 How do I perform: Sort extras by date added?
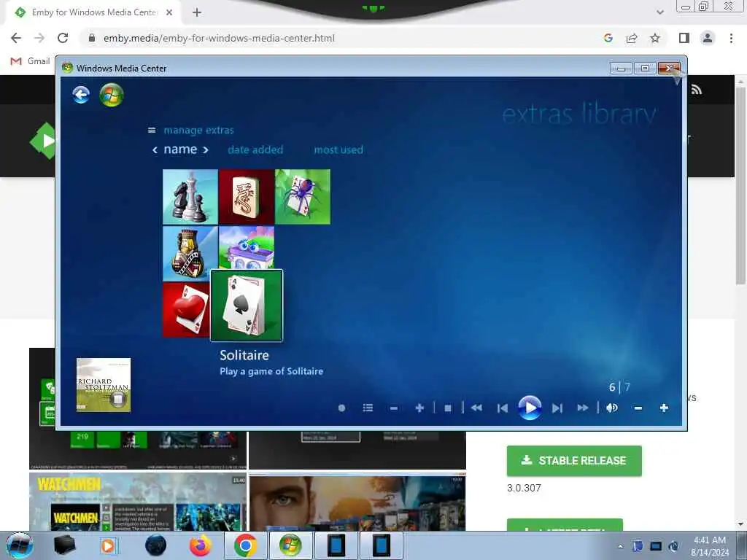pos(255,149)
